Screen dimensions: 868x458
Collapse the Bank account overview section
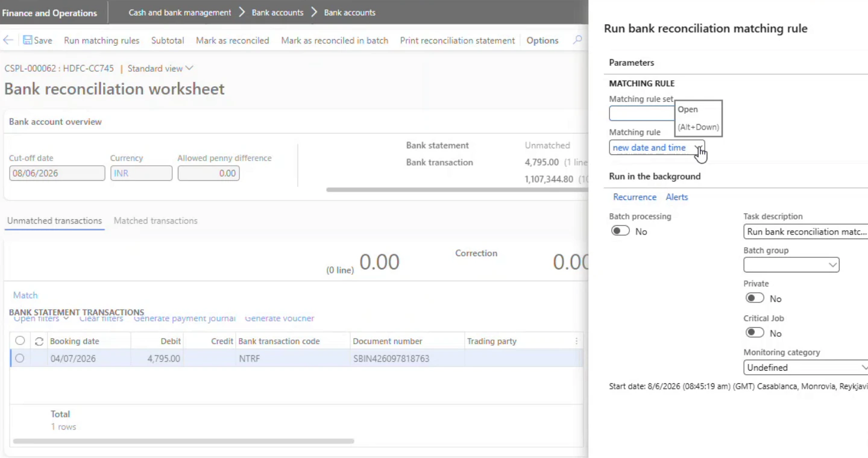pyautogui.click(x=55, y=122)
